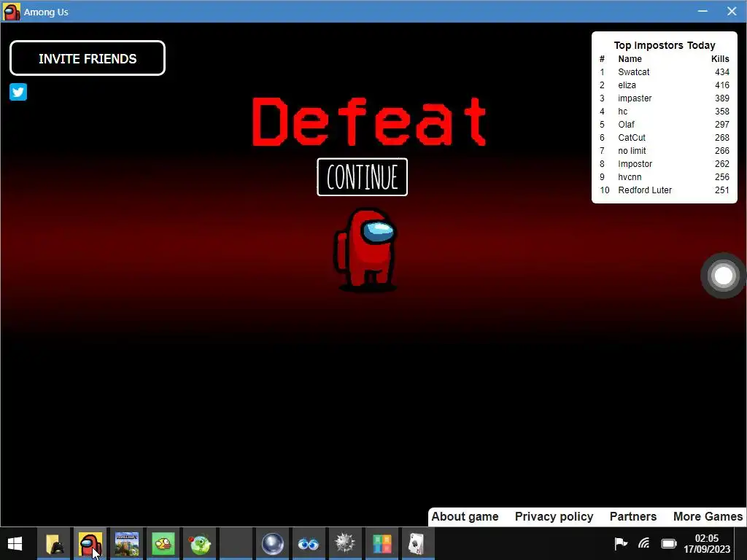This screenshot has height=560, width=747.
Task: Click the INVITE FRIENDS button
Action: [88, 58]
